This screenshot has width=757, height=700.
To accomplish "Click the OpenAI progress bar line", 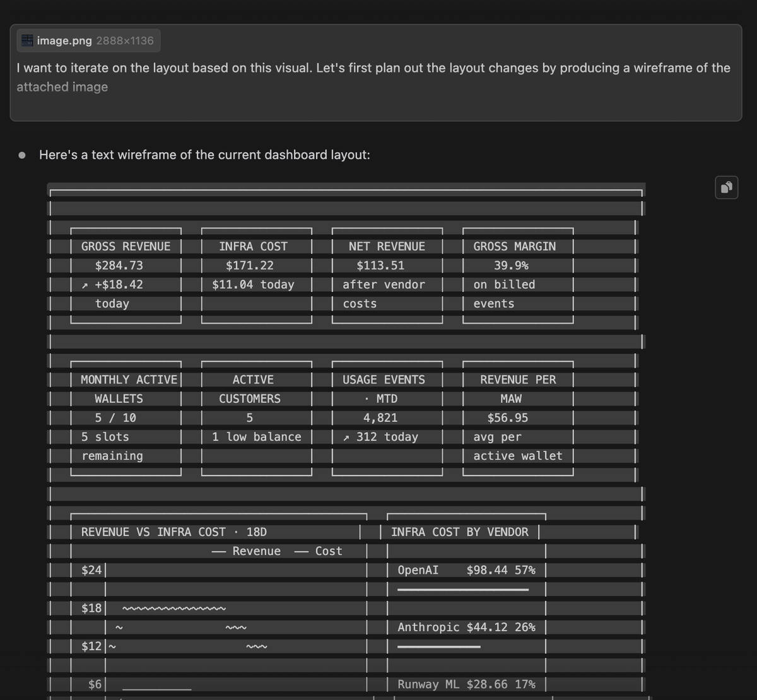I will [x=463, y=590].
